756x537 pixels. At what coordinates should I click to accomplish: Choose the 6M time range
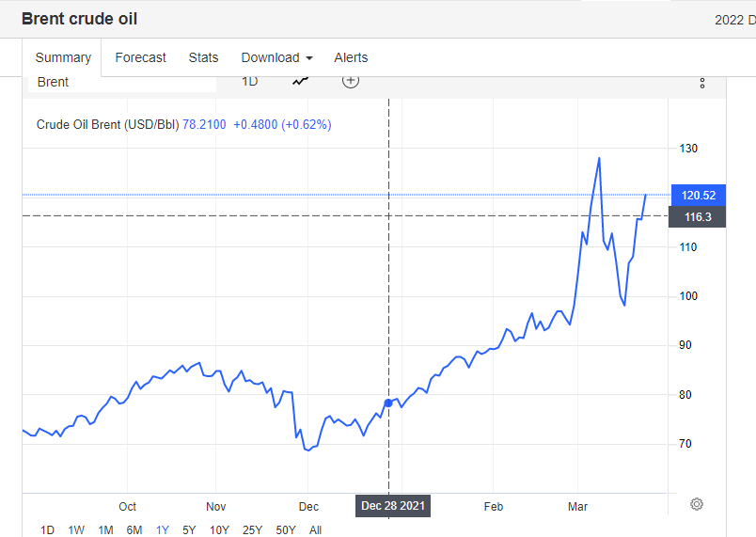(x=134, y=530)
